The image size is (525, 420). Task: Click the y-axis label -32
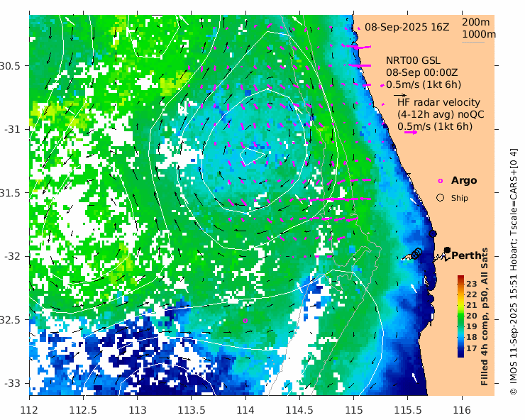pos(12,256)
